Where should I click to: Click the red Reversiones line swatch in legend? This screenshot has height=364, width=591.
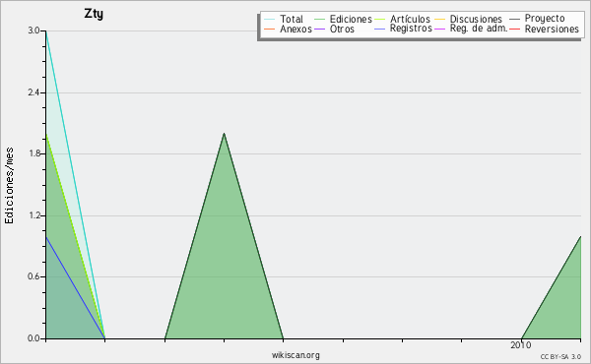(x=514, y=29)
